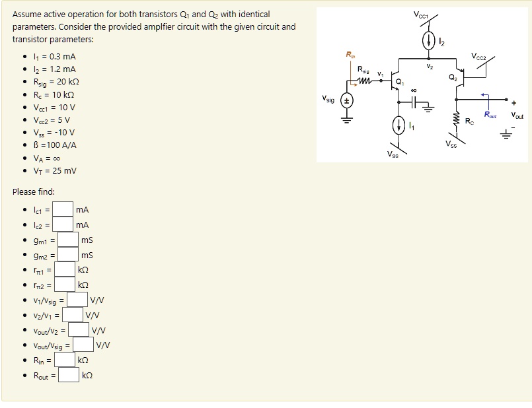
Task: Click the gm2 answer box
Action: pos(67,254)
